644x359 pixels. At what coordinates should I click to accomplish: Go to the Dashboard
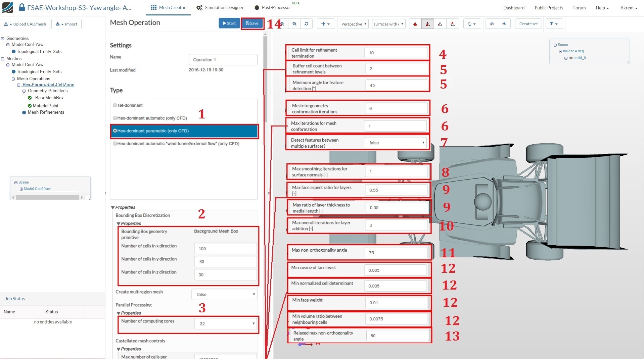pyautogui.click(x=514, y=8)
